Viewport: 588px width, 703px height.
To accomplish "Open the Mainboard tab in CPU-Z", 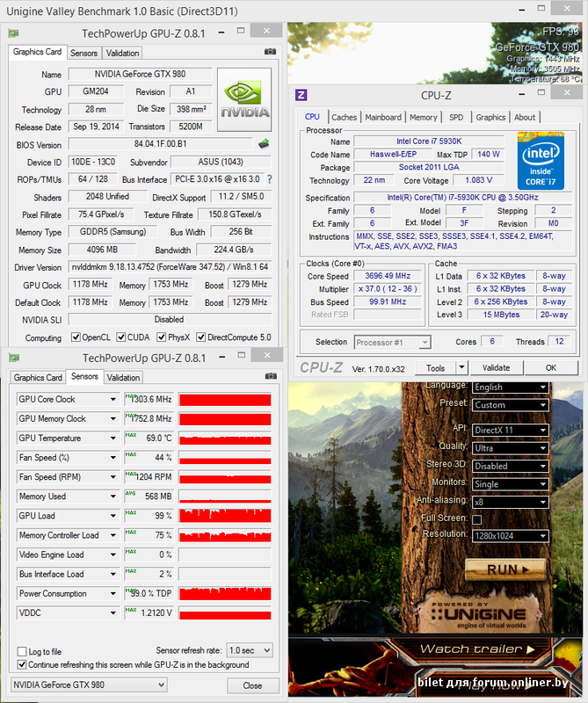I will (383, 117).
